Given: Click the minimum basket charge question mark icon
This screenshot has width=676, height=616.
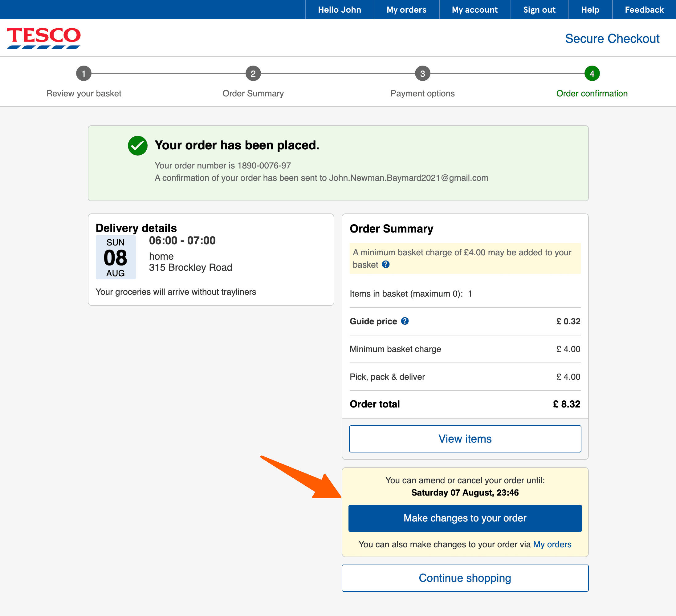Looking at the screenshot, I should click(x=386, y=265).
